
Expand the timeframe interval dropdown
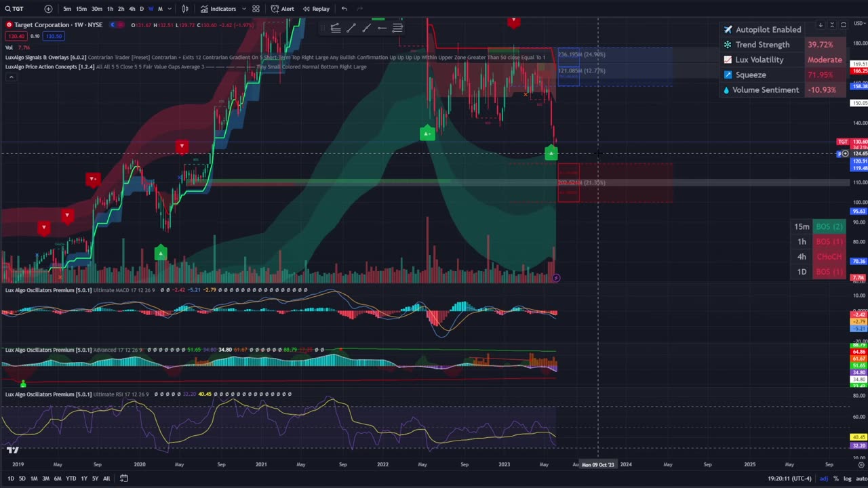click(170, 9)
